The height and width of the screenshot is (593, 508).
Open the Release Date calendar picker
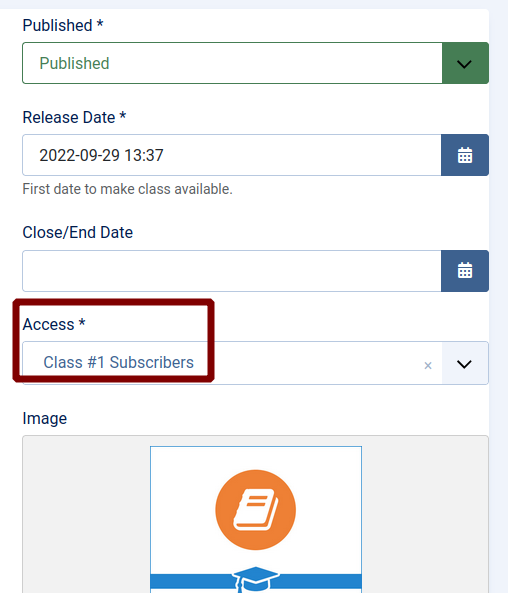point(465,155)
